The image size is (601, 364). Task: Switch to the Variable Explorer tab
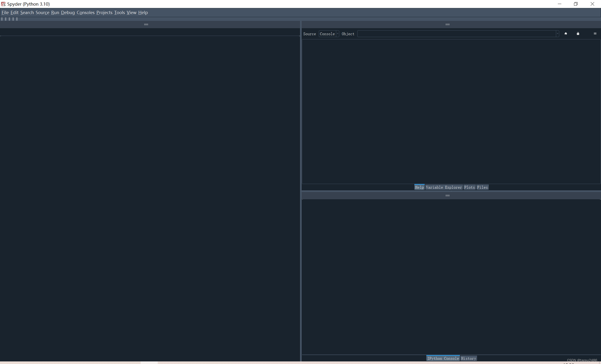(444, 187)
